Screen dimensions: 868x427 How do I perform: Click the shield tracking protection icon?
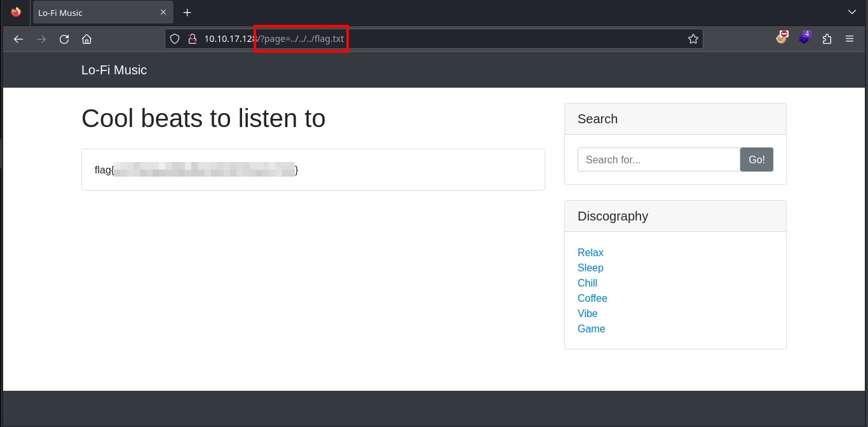[x=175, y=39]
